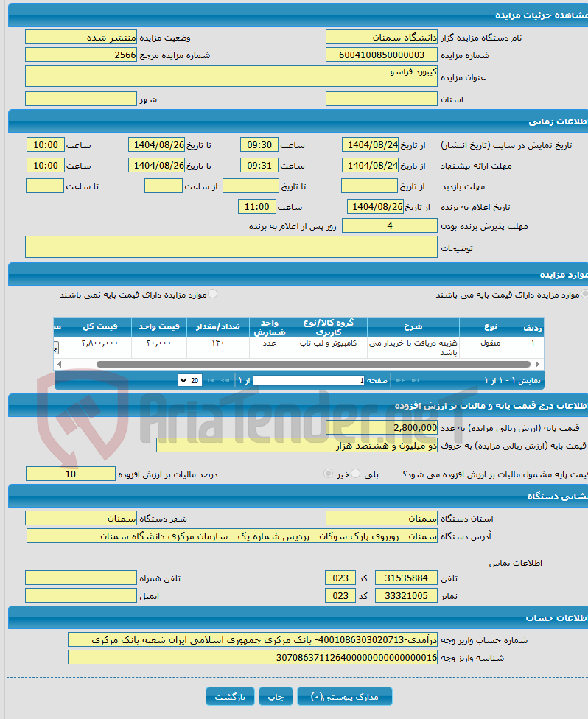This screenshot has height=719, width=588.
Task: Click right arrow of table horizontal scrollbar
Action: click(x=538, y=364)
